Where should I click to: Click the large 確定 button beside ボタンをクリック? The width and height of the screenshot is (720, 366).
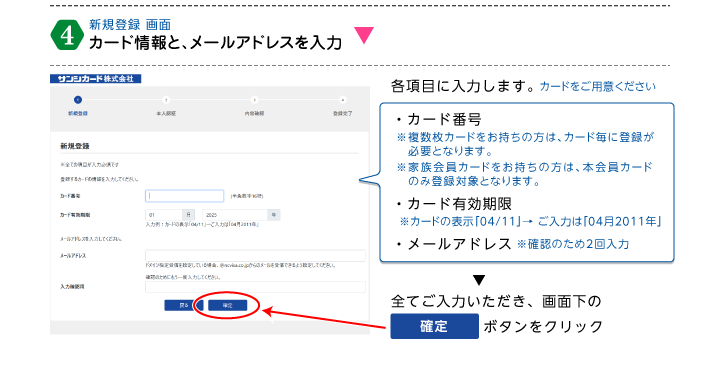[x=434, y=327]
